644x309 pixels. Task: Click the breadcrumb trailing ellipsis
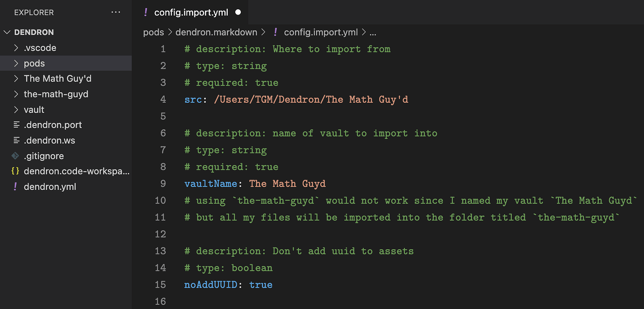373,32
